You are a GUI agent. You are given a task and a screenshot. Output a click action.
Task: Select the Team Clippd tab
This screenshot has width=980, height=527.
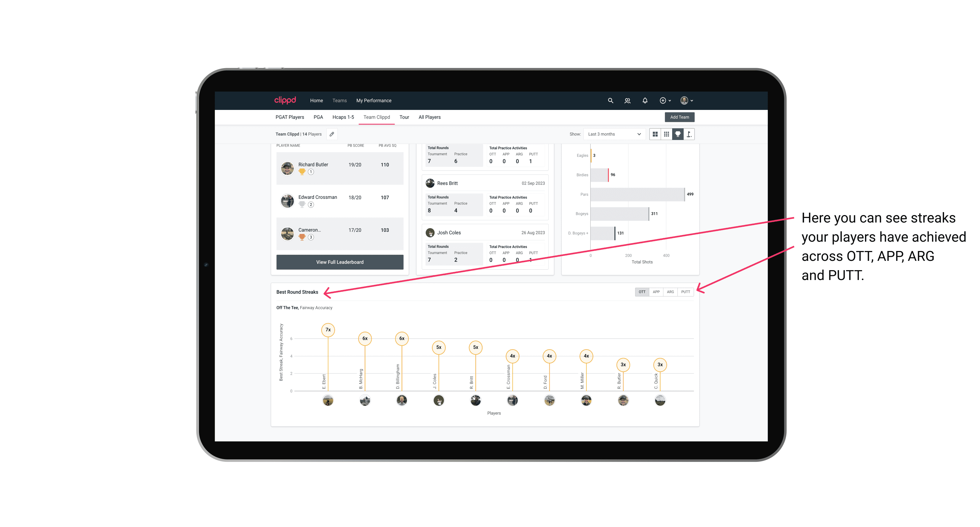click(x=376, y=117)
